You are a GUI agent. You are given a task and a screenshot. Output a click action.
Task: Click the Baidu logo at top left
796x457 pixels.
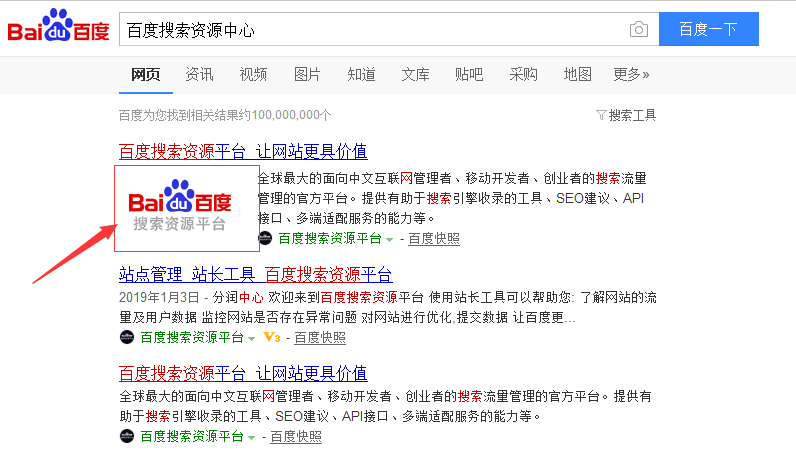[x=58, y=29]
